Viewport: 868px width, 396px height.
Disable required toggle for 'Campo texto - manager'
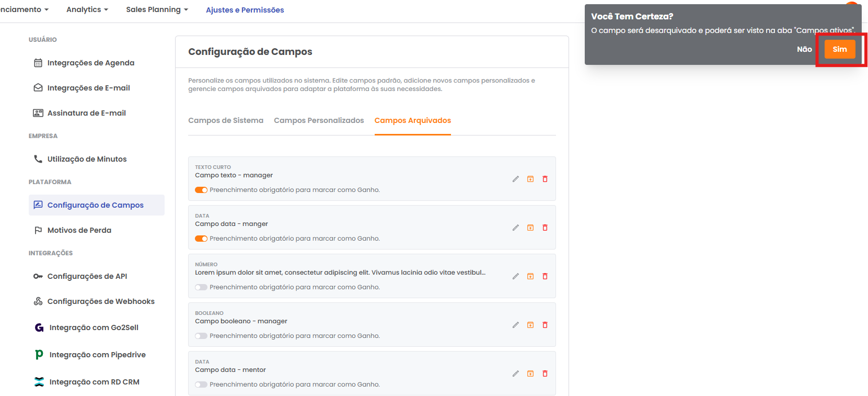[201, 190]
